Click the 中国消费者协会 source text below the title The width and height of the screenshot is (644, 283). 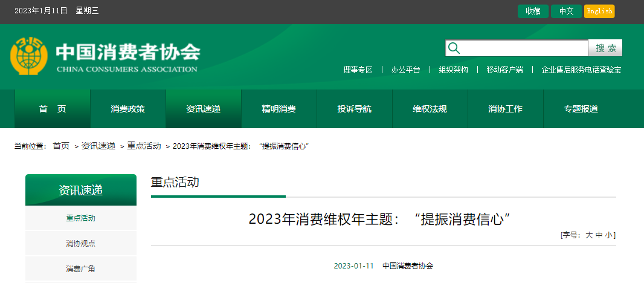click(408, 265)
